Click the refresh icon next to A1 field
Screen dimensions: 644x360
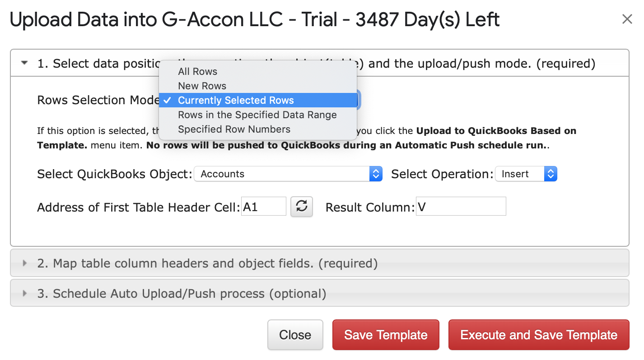coord(302,207)
